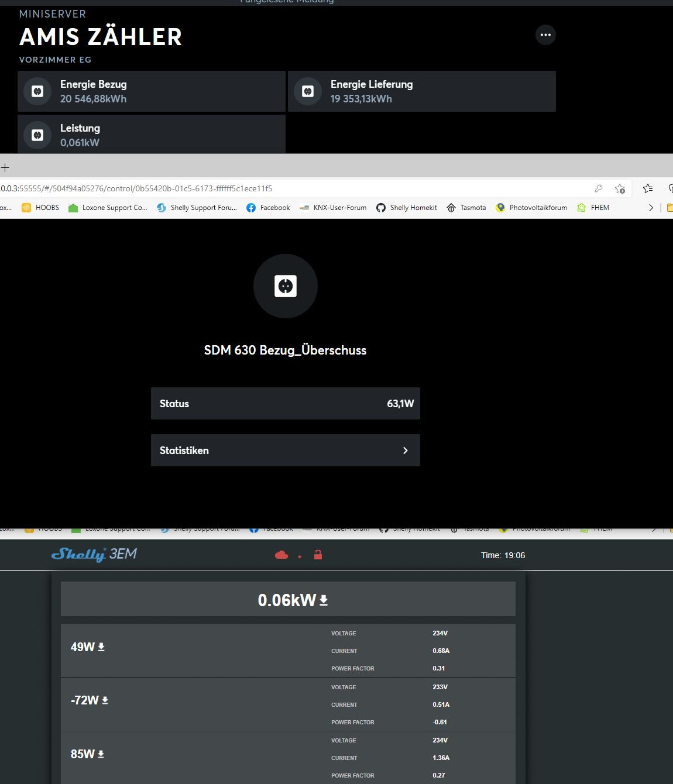Click the AMIS ZÄHLER heading
The image size is (673, 784).
(x=101, y=37)
